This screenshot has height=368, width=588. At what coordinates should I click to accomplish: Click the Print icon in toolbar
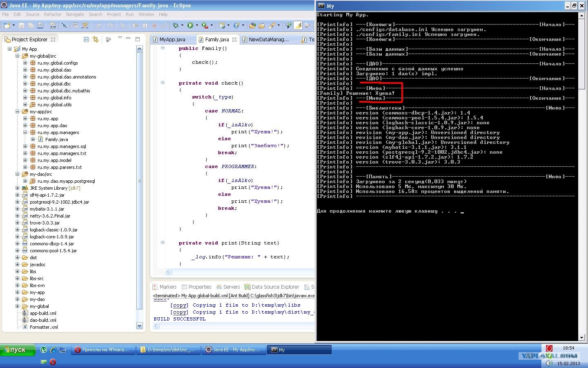click(x=40, y=25)
